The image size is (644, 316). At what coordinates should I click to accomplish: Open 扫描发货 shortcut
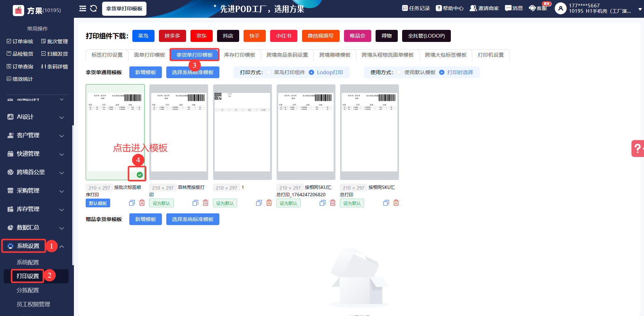click(x=55, y=54)
